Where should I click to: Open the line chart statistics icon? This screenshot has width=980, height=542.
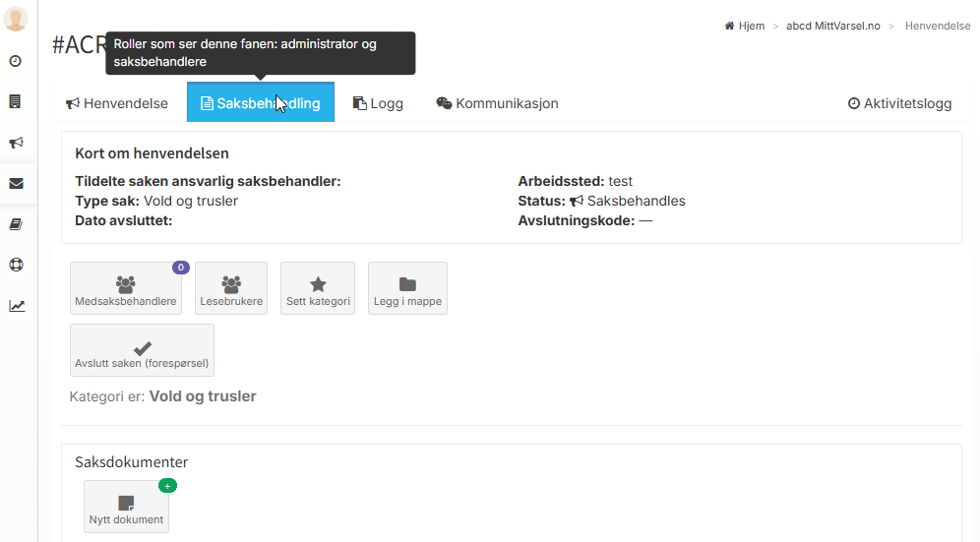[x=16, y=306]
